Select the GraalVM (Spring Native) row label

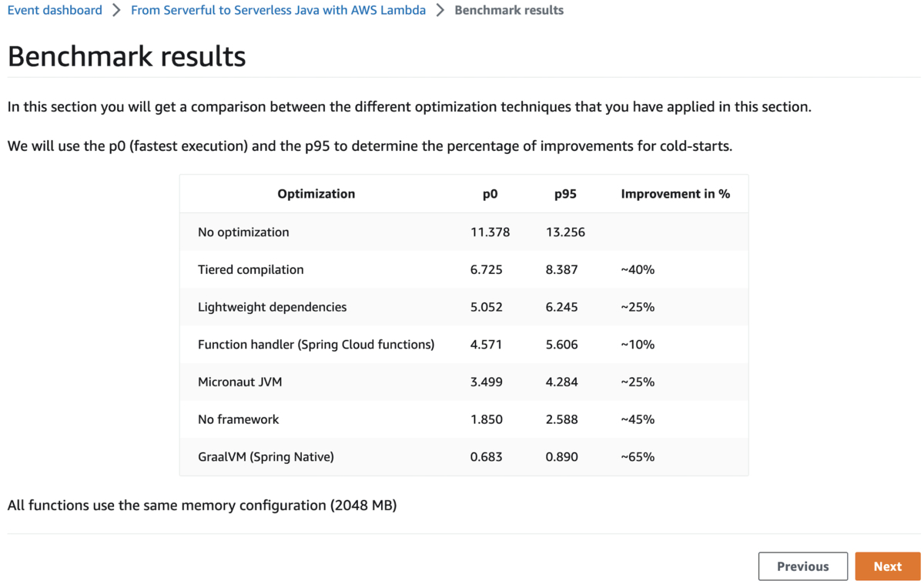click(266, 456)
